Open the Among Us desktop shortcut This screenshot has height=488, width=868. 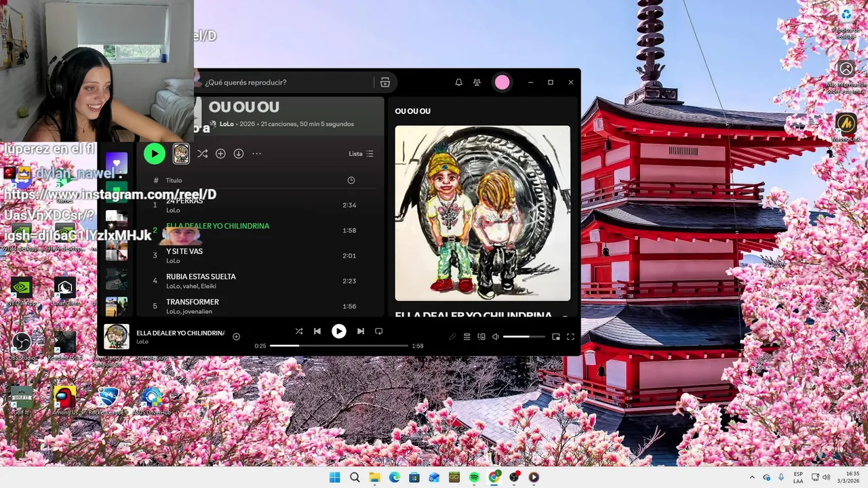click(x=64, y=401)
